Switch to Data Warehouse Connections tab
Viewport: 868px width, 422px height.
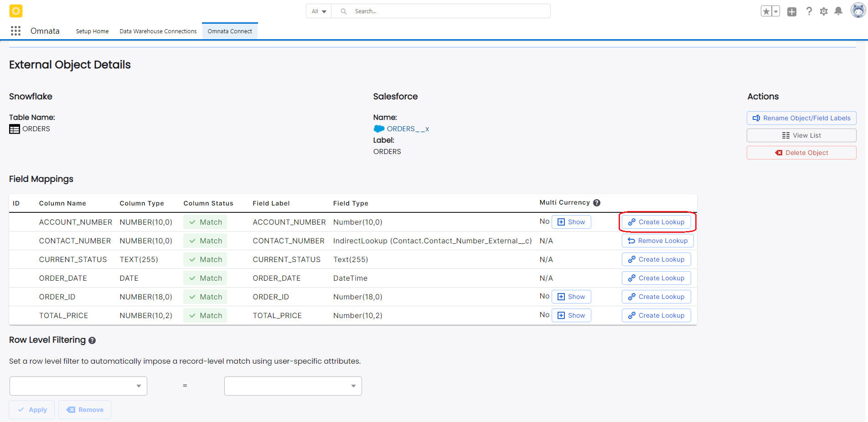pos(158,31)
